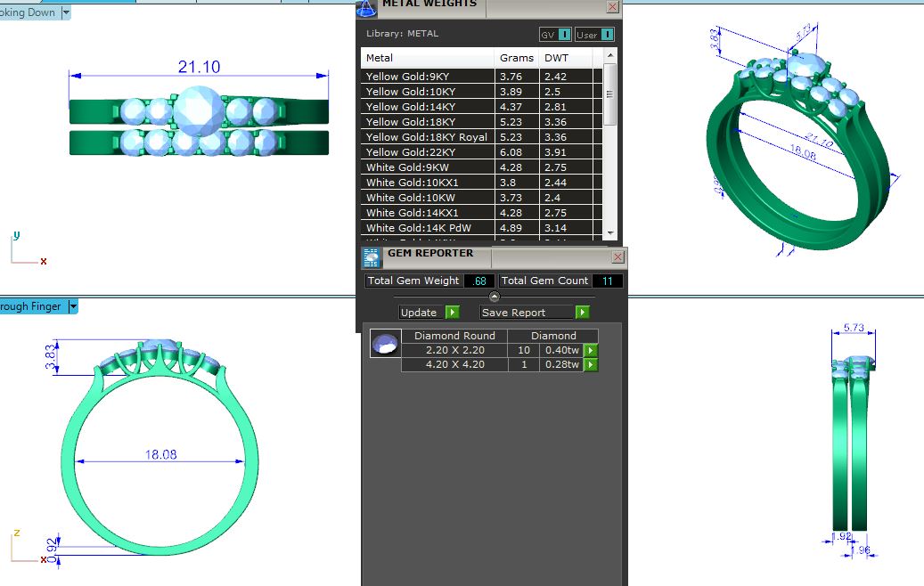Select the Yellow Gold:18KY row
The width and height of the screenshot is (924, 586).
[428, 122]
